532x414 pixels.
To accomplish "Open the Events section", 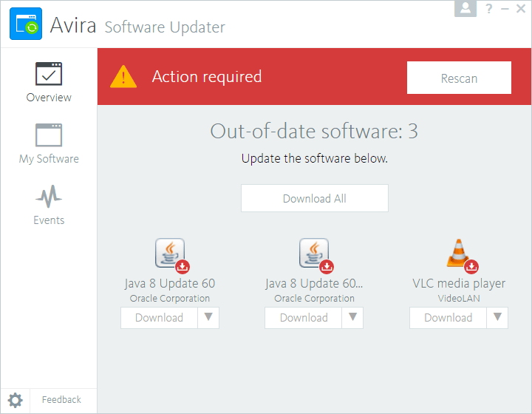I will point(49,206).
